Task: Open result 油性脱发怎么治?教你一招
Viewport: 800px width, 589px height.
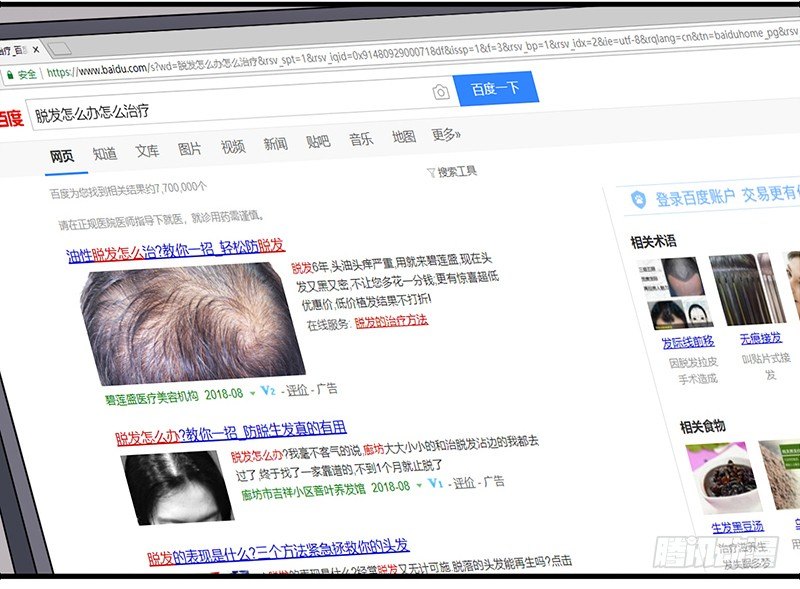Action: click(176, 251)
